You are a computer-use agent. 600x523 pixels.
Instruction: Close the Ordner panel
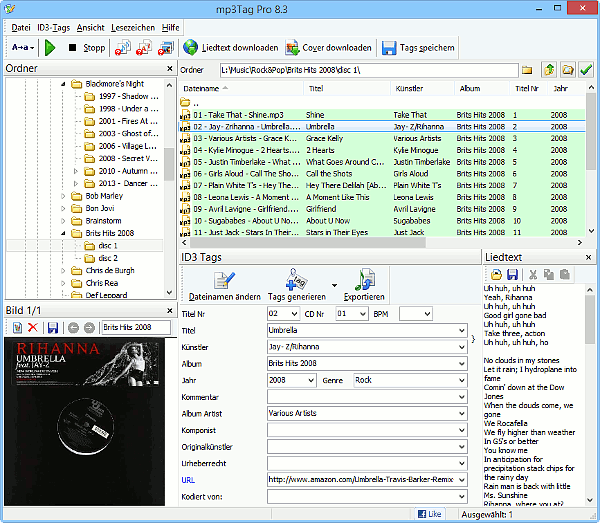(170, 68)
